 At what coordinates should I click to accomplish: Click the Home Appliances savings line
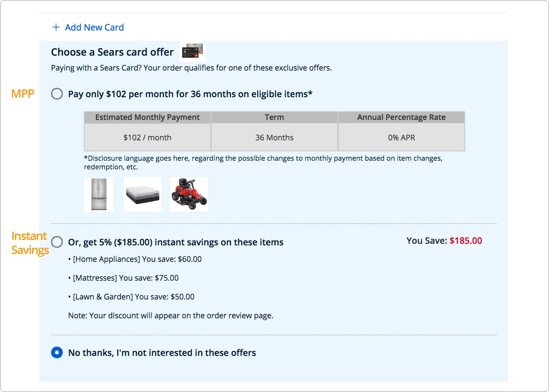[135, 259]
